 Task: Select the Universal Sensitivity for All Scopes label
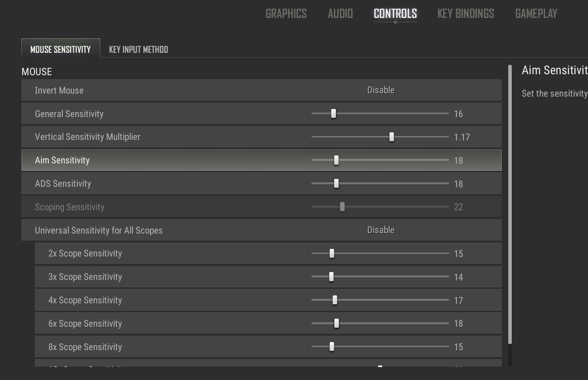[x=99, y=231]
